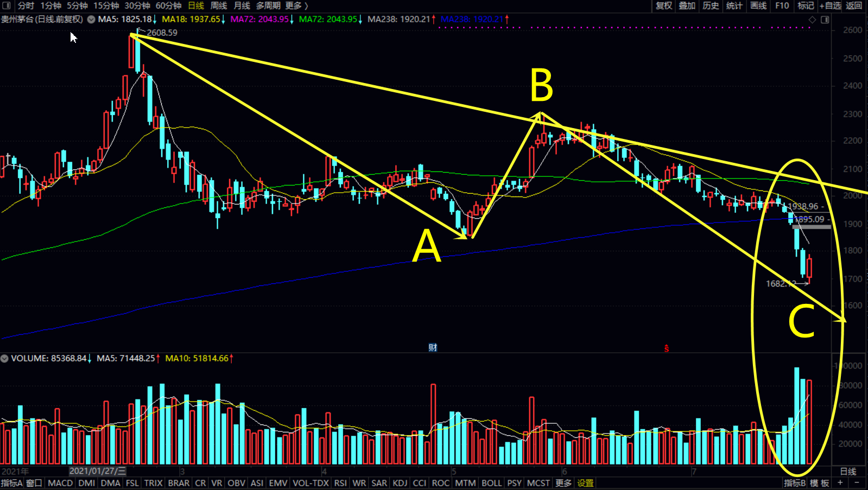This screenshot has height=490, width=868.
Task: Select the 5分钟 period
Action: tap(77, 5)
